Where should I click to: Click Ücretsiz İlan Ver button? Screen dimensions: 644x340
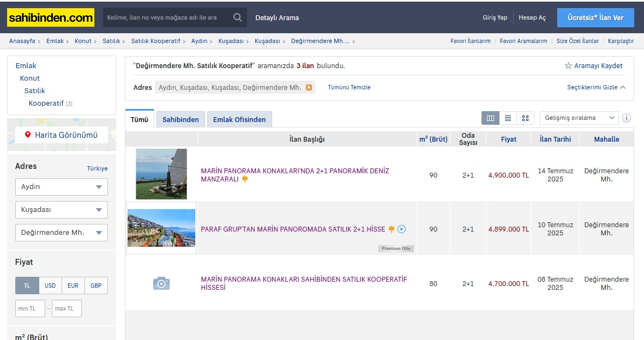[595, 17]
